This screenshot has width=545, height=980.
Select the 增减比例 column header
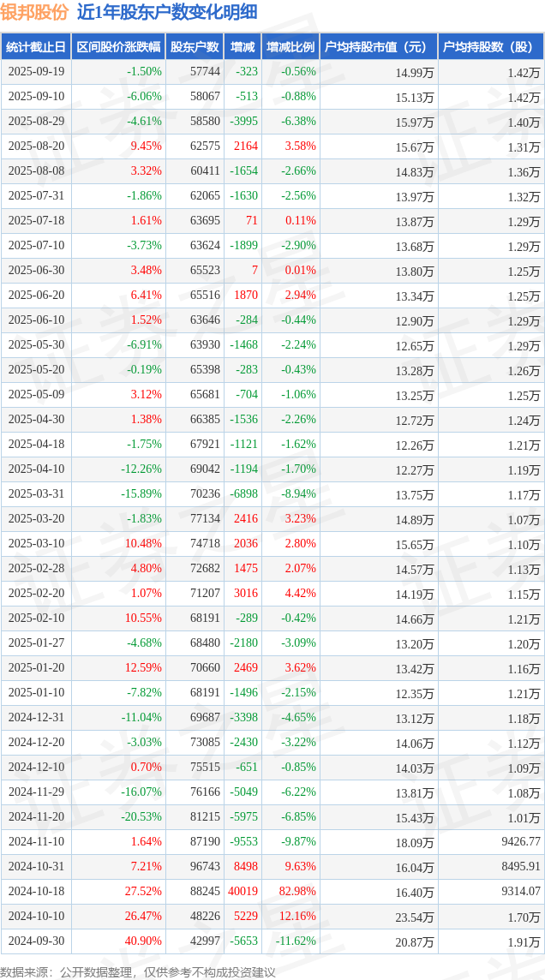coord(290,47)
